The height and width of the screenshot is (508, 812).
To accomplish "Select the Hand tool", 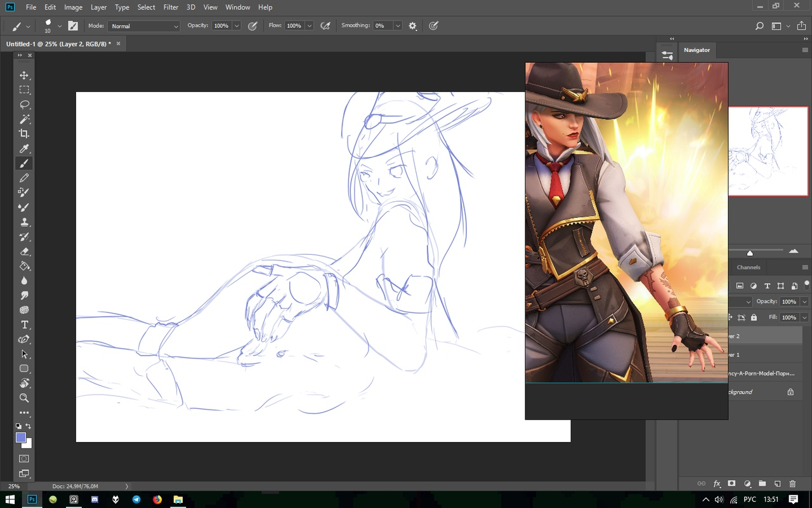I will click(24, 383).
